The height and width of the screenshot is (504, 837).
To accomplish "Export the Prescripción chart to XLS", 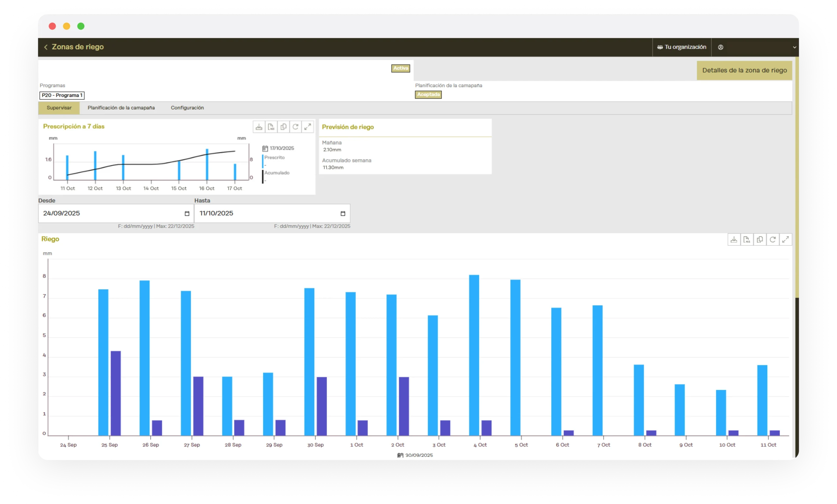I will 271,127.
